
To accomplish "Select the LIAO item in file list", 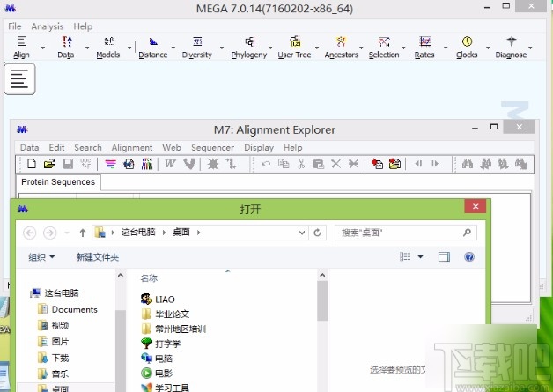I will (x=158, y=300).
